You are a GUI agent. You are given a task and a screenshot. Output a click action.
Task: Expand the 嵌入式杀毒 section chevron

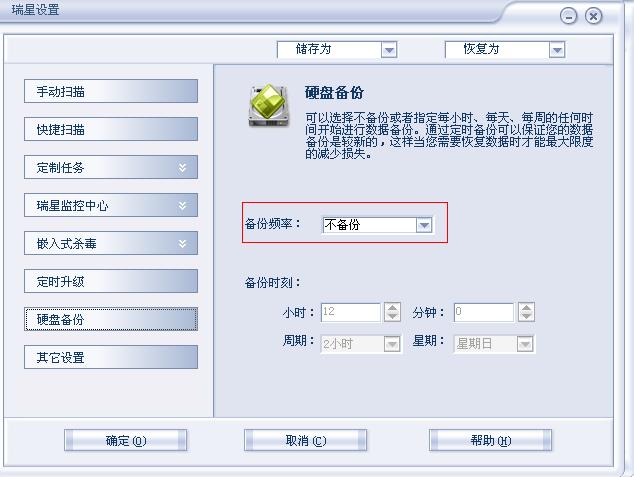(183, 244)
